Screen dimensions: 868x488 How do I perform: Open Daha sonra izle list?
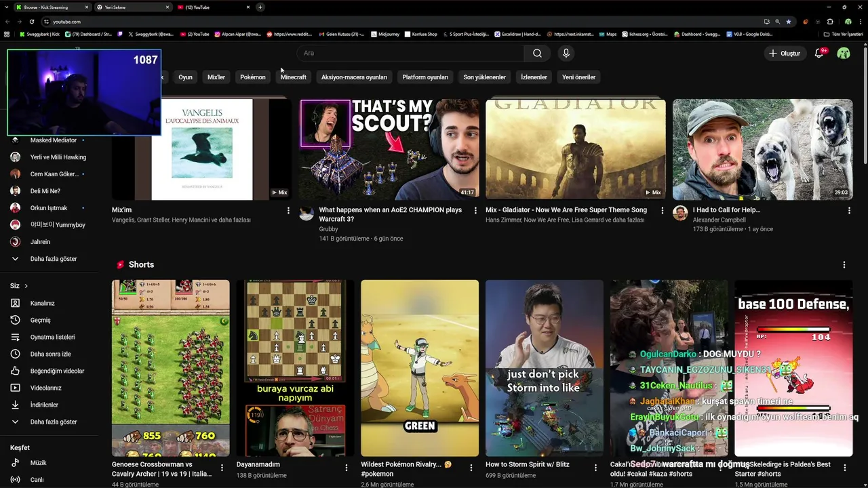[x=49, y=354]
